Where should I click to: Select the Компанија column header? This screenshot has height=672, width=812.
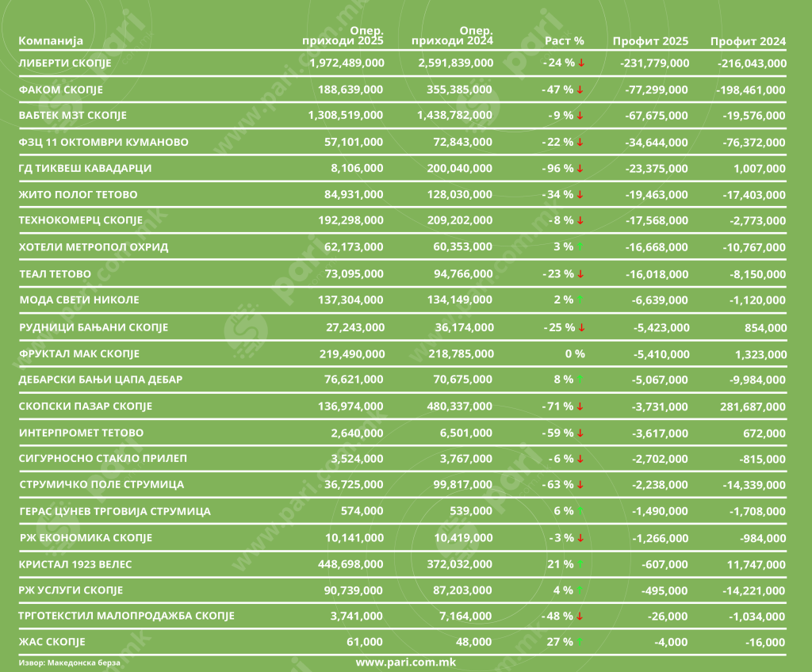pyautogui.click(x=50, y=41)
